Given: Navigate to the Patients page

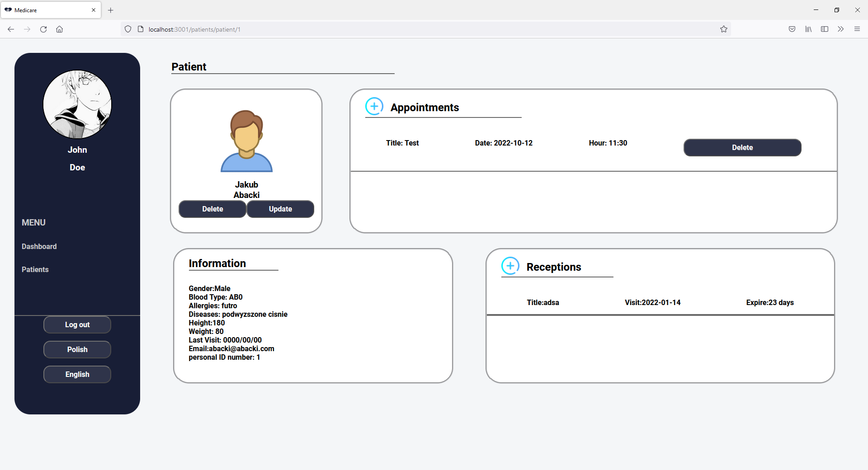Looking at the screenshot, I should coord(35,269).
